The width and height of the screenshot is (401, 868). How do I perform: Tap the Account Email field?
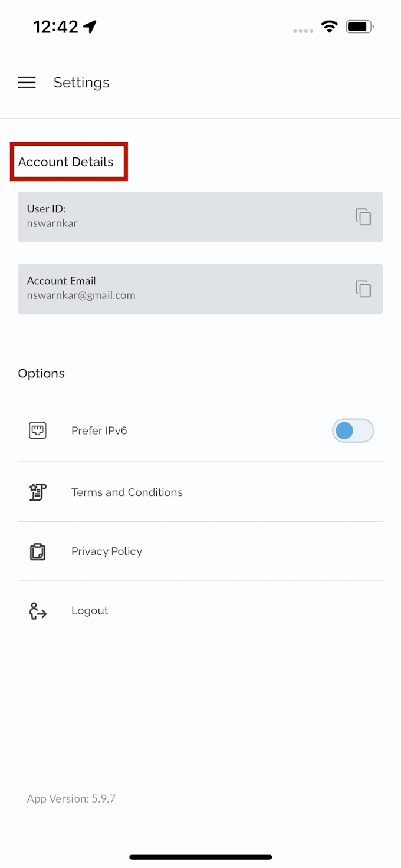[177, 289]
